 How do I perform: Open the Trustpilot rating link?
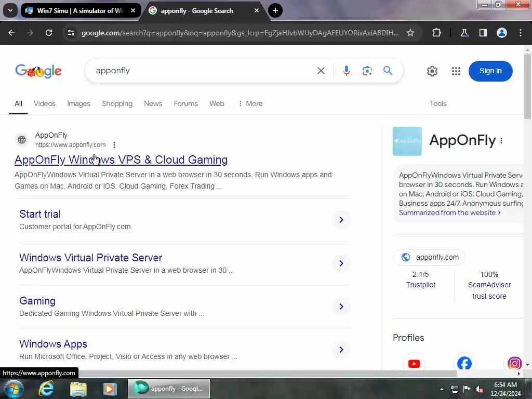click(x=421, y=285)
